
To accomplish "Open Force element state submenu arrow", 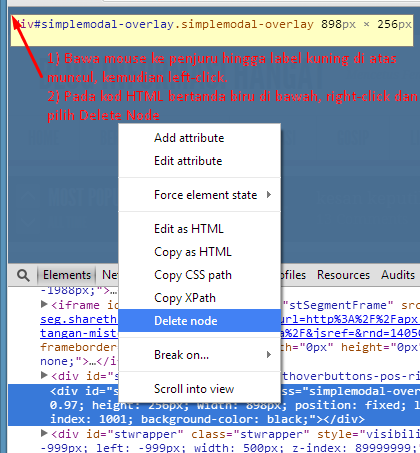I will (x=269, y=195).
